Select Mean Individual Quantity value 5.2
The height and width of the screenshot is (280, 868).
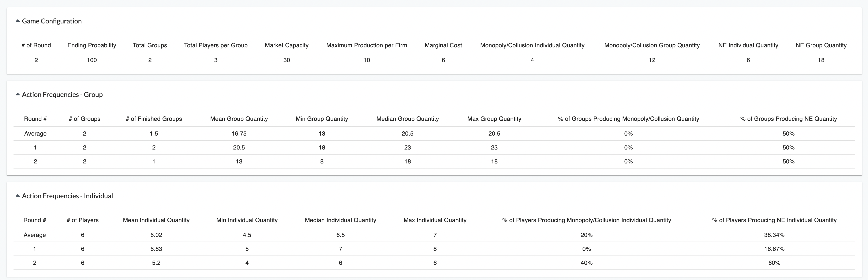pyautogui.click(x=156, y=263)
